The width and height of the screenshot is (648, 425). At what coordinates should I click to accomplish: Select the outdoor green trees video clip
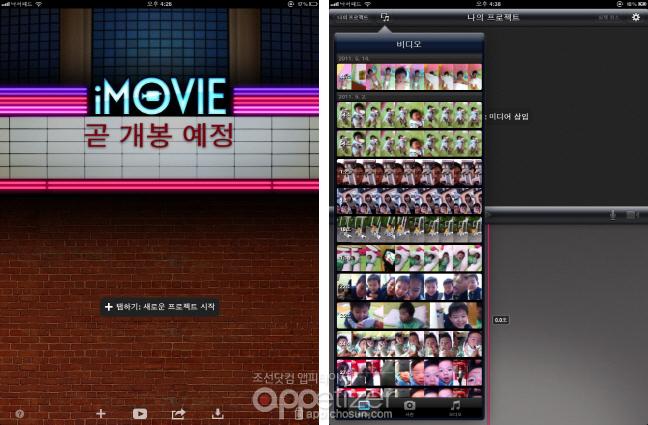click(x=409, y=229)
